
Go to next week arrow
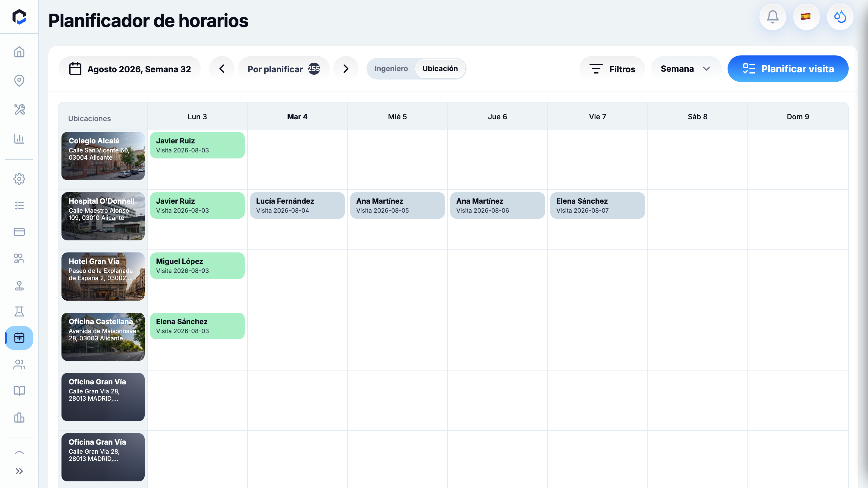346,69
